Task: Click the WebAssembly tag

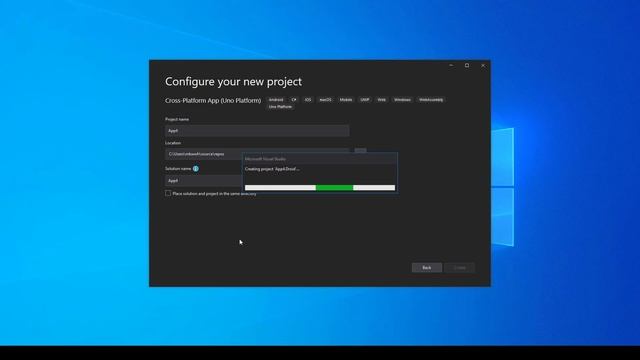Action: [x=431, y=100]
